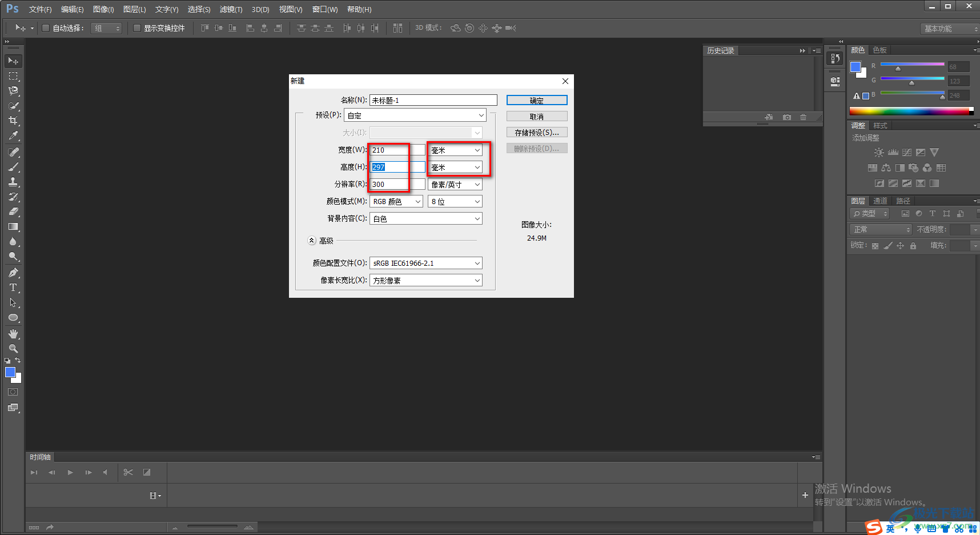Click the 分辨率 input field
The height and width of the screenshot is (535, 980).
397,184
